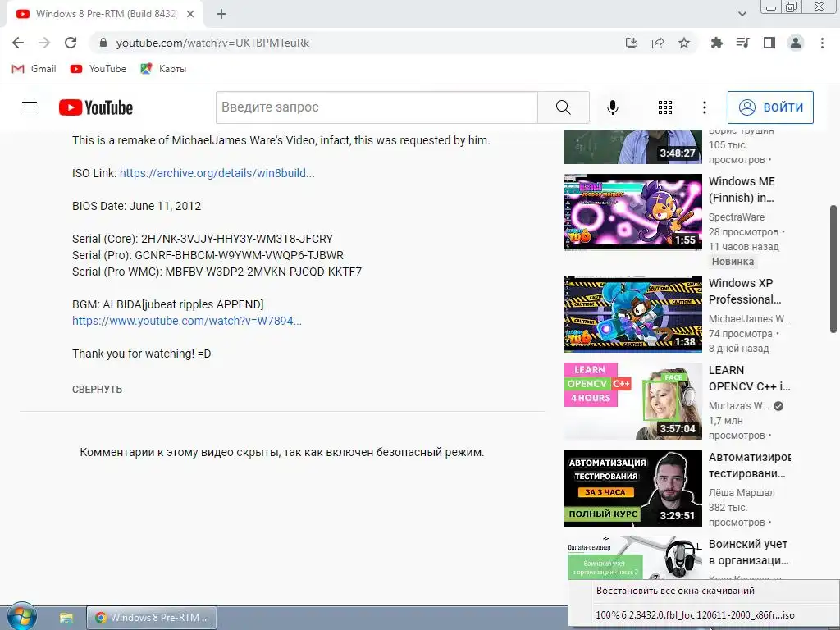Expand the tab search chevron
The height and width of the screenshot is (630, 840).
(x=742, y=15)
